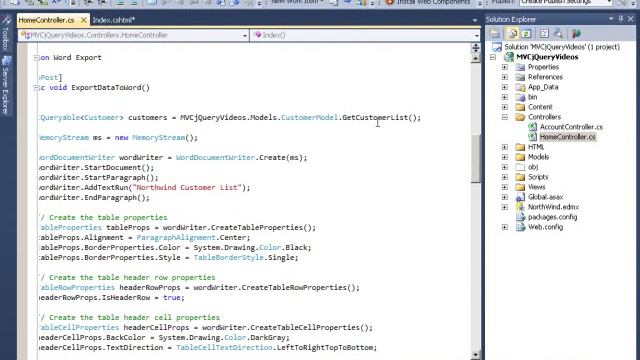Expand the Models folder
640x360 pixels.
[x=505, y=157]
